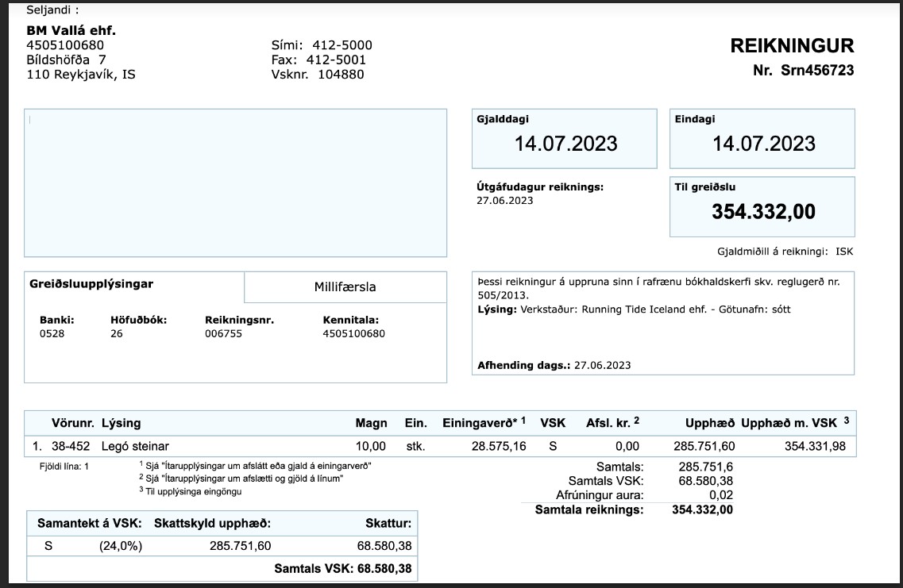Click the seller name BM Vallá ehf.
This screenshot has height=588, width=903.
tap(71, 30)
